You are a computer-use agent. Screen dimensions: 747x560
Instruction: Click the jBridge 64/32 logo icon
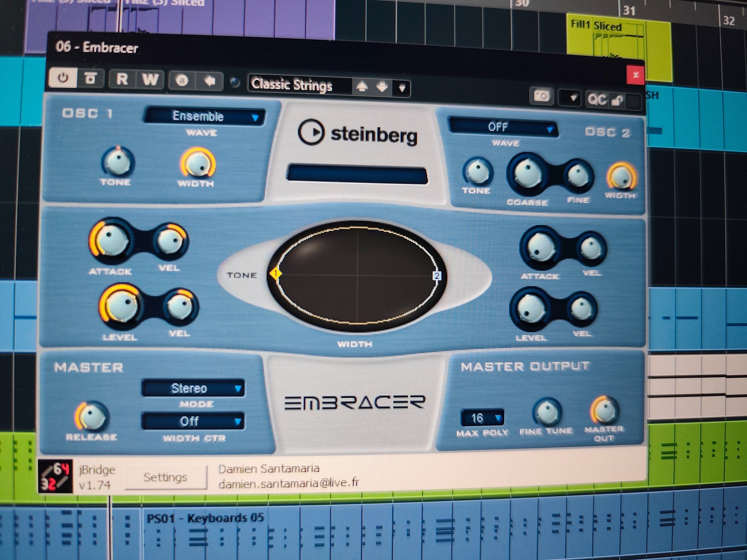click(x=55, y=476)
